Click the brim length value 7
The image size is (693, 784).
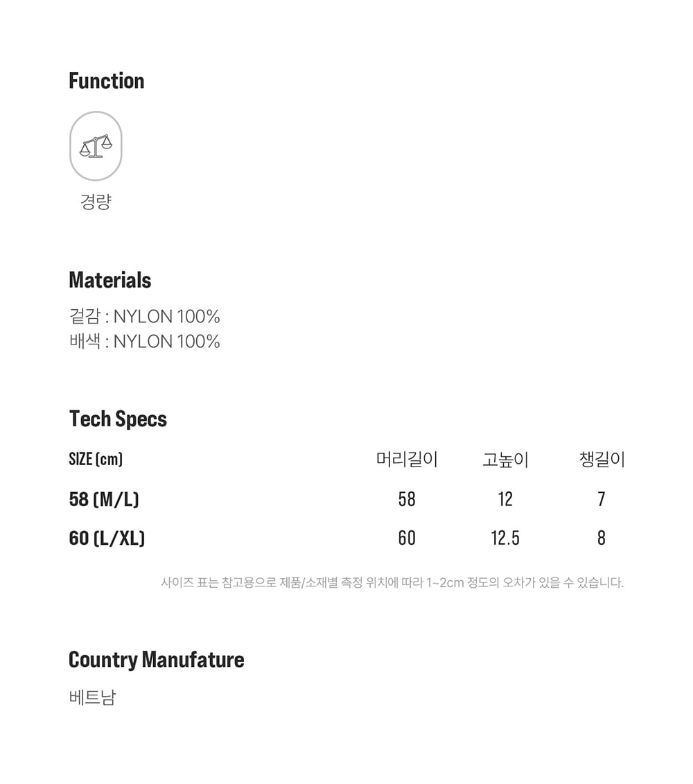click(x=601, y=499)
